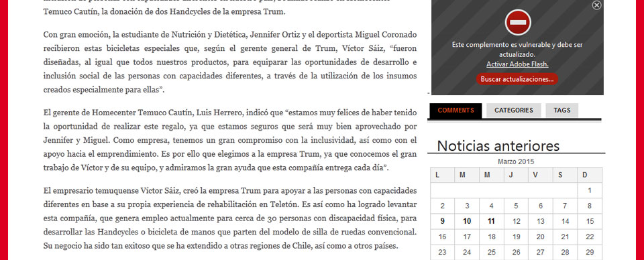Select the Marzo 2015 calendar caption
Screen dimensions: 644x260
point(516,161)
